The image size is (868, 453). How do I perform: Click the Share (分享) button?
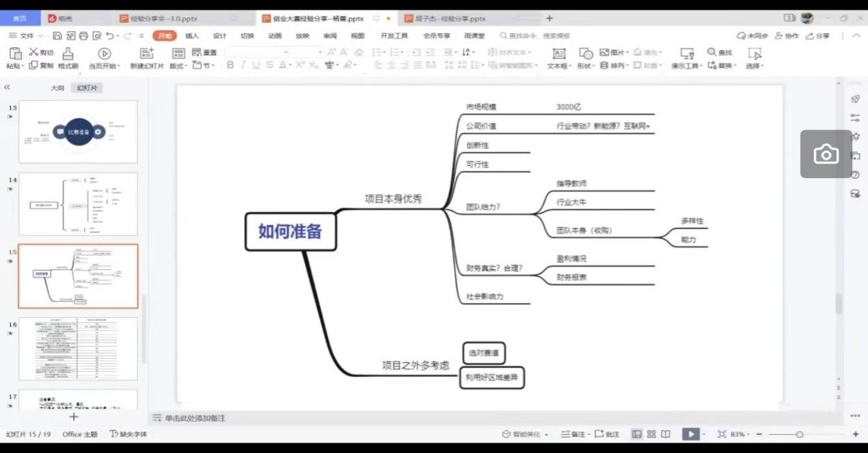pos(817,36)
